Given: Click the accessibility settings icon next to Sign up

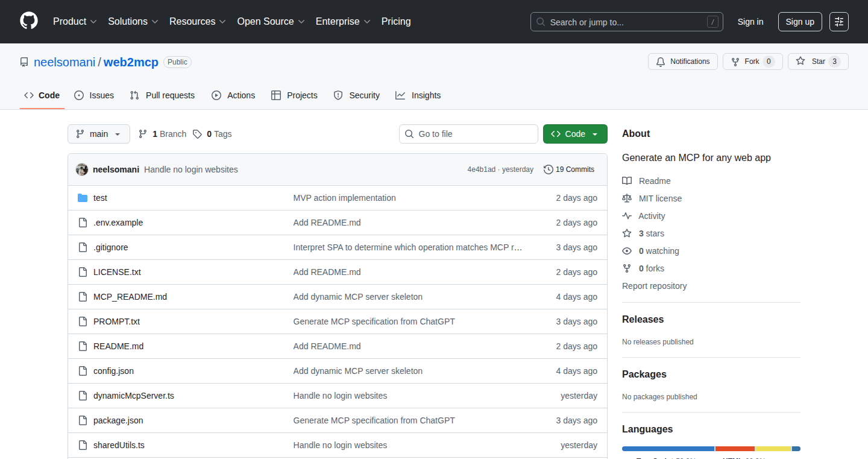Looking at the screenshot, I should tap(838, 22).
